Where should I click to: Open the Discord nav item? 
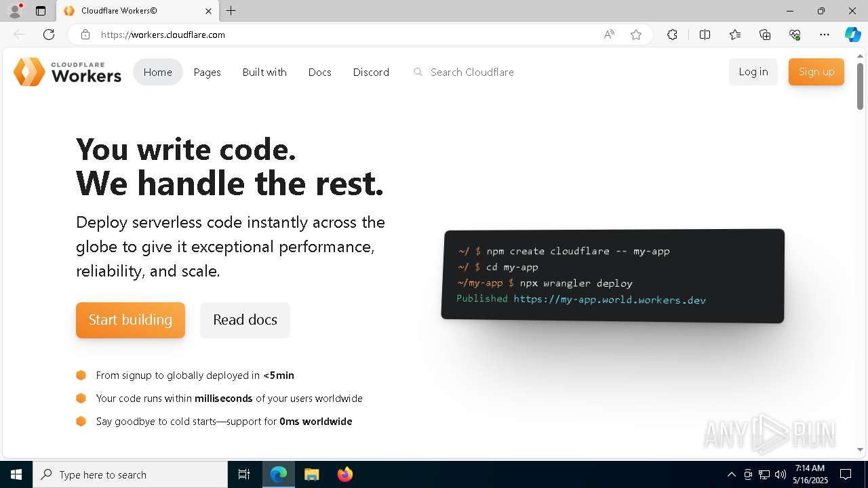click(371, 72)
